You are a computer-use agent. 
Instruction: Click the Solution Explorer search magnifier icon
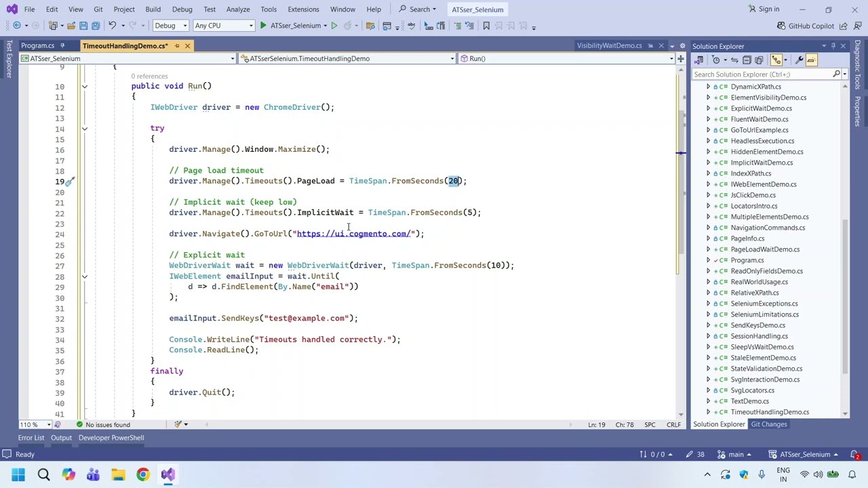tap(836, 74)
